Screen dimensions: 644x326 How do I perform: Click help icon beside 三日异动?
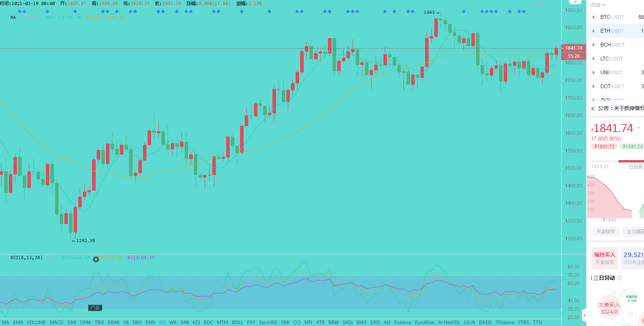click(x=619, y=278)
